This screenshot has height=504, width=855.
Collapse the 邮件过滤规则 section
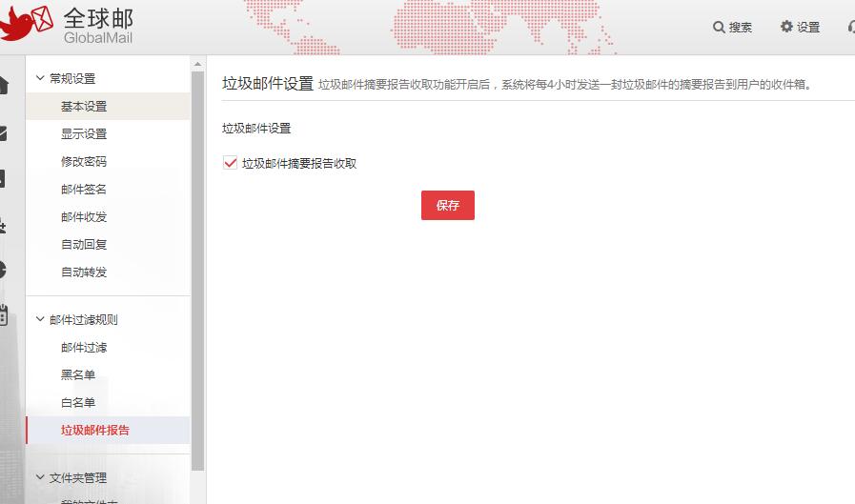point(40,319)
